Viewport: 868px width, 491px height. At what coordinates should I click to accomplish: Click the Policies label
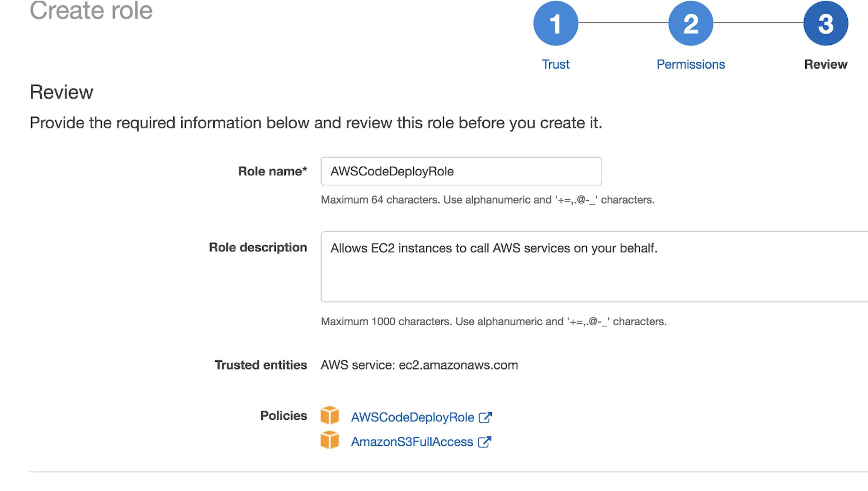point(283,416)
